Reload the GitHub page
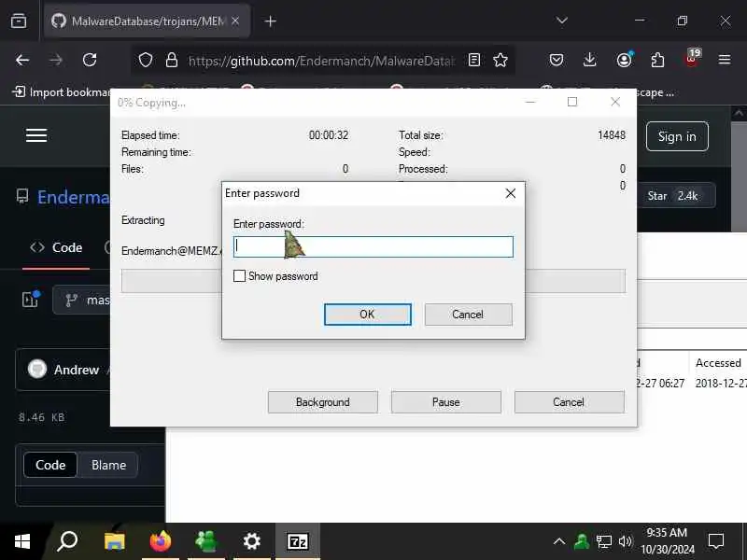 90,60
